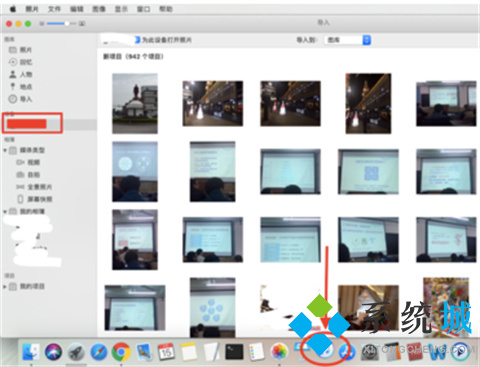The image size is (480, 367).
Task: Open Calendar icon in the Dock
Action: point(166,352)
